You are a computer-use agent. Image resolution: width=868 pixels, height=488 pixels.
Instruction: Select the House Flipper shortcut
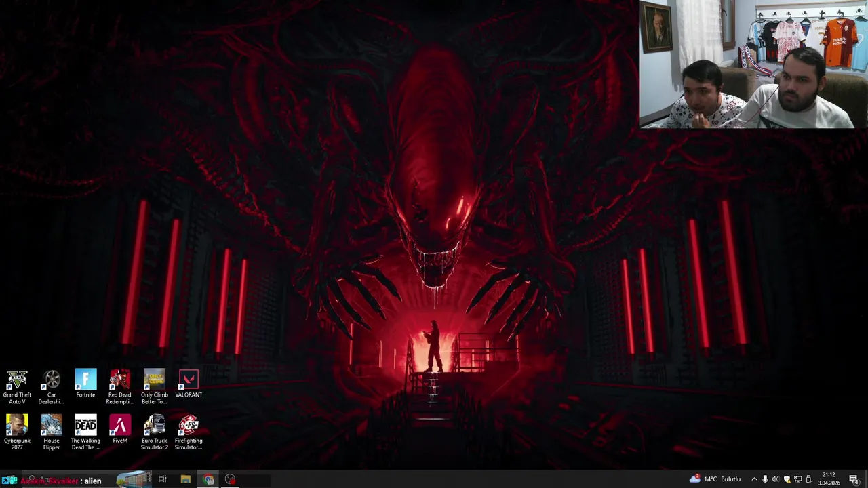coord(52,432)
